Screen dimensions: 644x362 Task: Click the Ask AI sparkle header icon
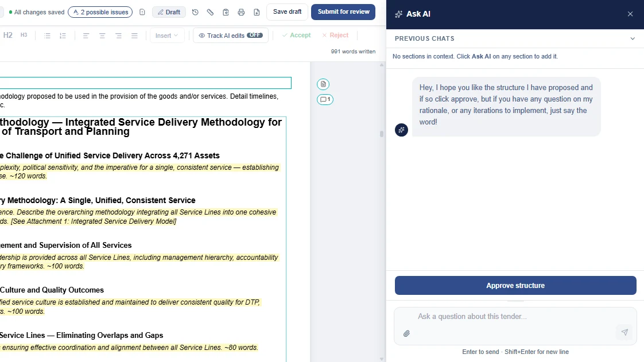[x=398, y=14]
